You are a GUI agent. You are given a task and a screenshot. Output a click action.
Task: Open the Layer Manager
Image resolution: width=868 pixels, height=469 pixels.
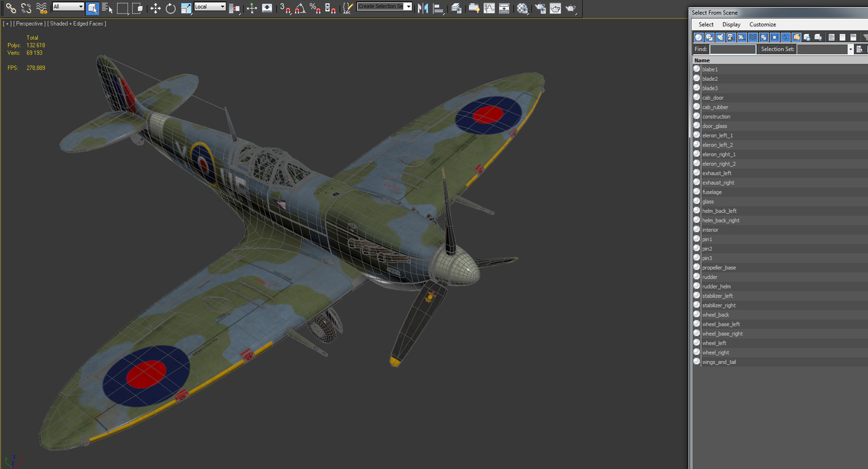tap(455, 8)
